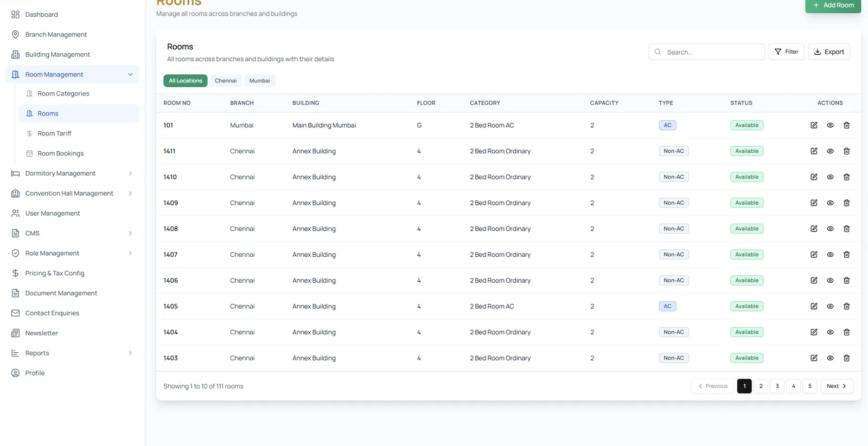Click the edit icon for room 101
This screenshot has width=868, height=446.
pyautogui.click(x=814, y=125)
